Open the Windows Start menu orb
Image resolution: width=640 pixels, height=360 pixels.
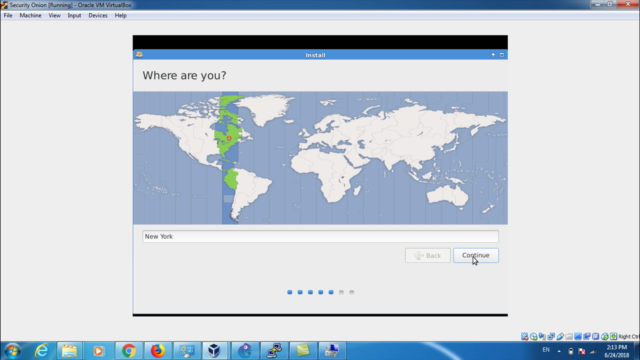pyautogui.click(x=13, y=351)
